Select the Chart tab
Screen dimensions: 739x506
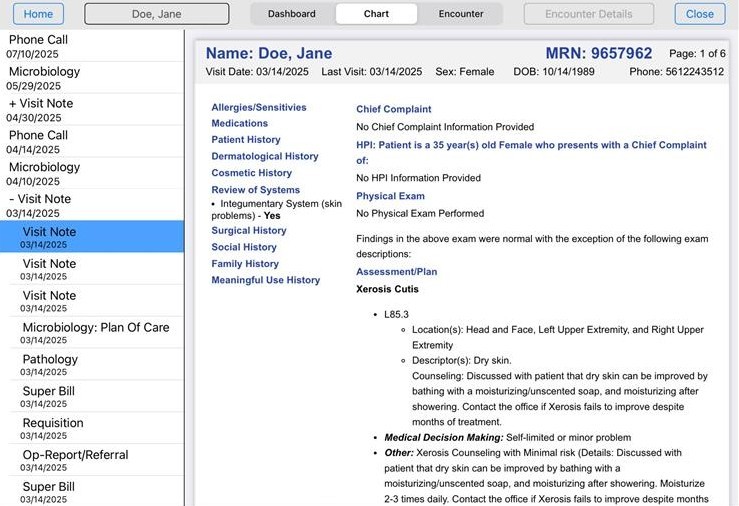click(x=376, y=14)
